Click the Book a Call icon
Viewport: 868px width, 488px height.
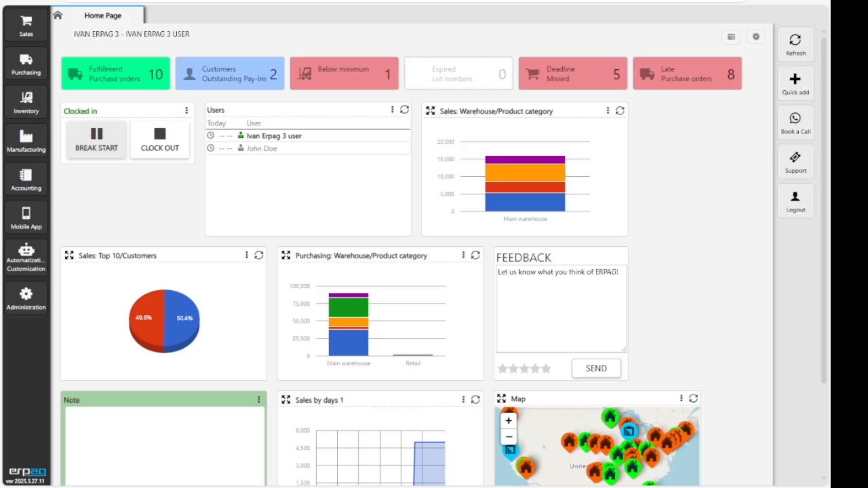(795, 118)
